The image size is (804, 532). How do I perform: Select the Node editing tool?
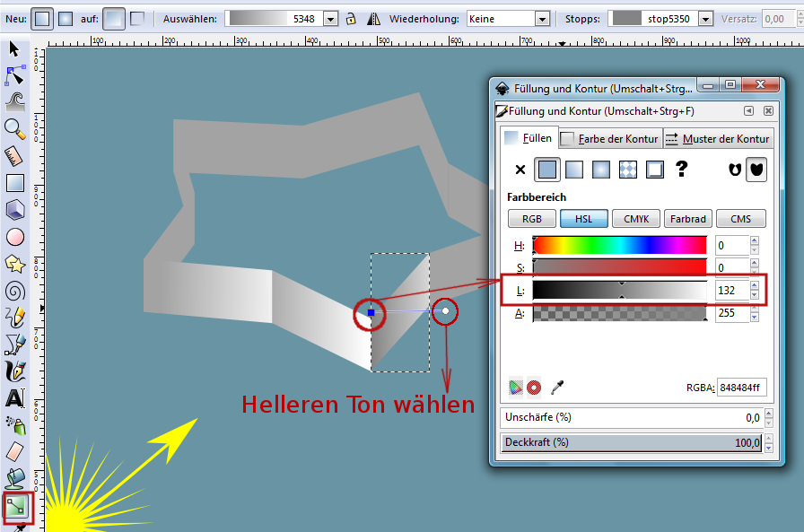pyautogui.click(x=15, y=75)
